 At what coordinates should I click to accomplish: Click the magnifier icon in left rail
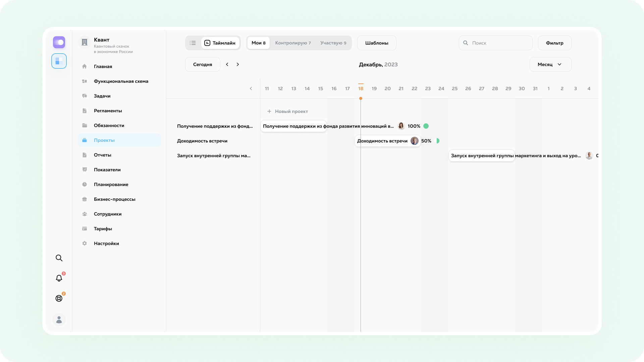[59, 258]
